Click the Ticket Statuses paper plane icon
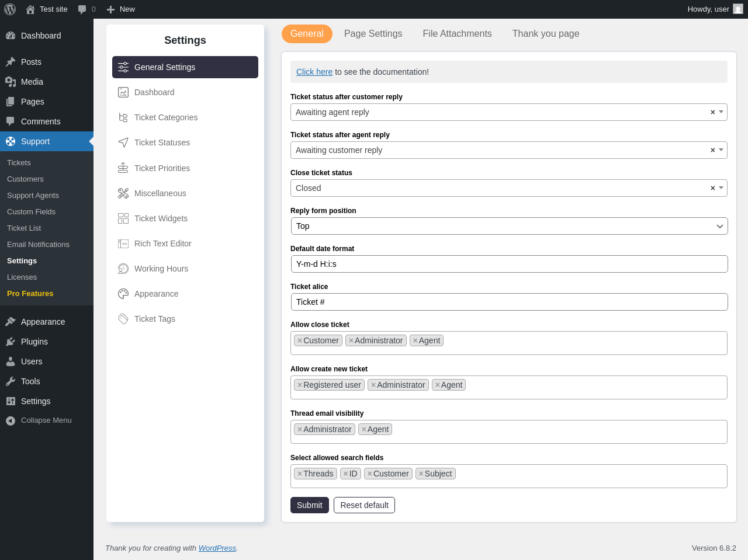Image resolution: width=748 pixels, height=560 pixels. pos(123,142)
